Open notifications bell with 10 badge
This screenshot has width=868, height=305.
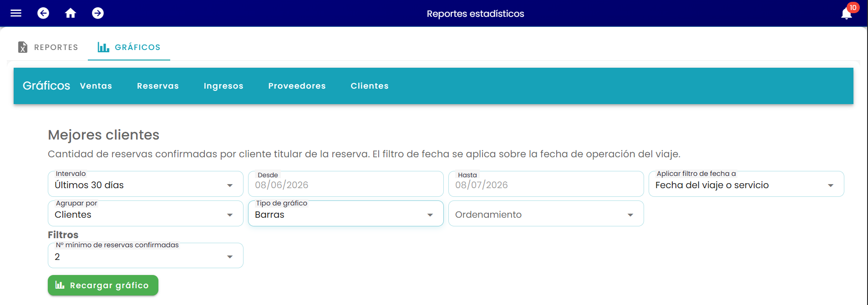[x=847, y=13]
